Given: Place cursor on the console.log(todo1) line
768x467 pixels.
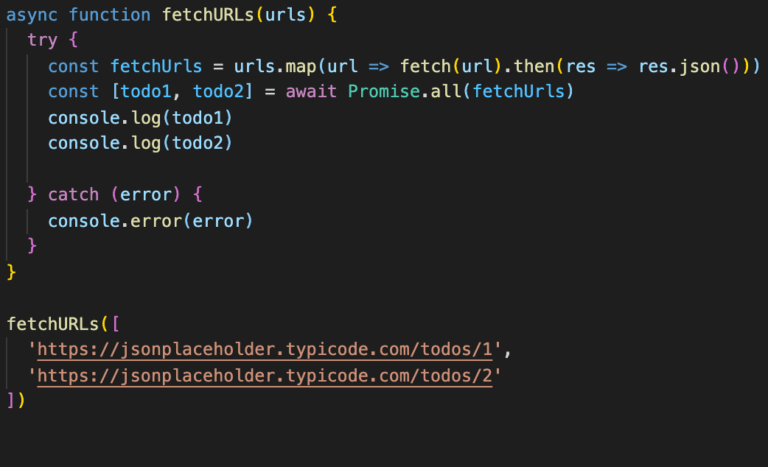Looking at the screenshot, I should click(x=139, y=117).
